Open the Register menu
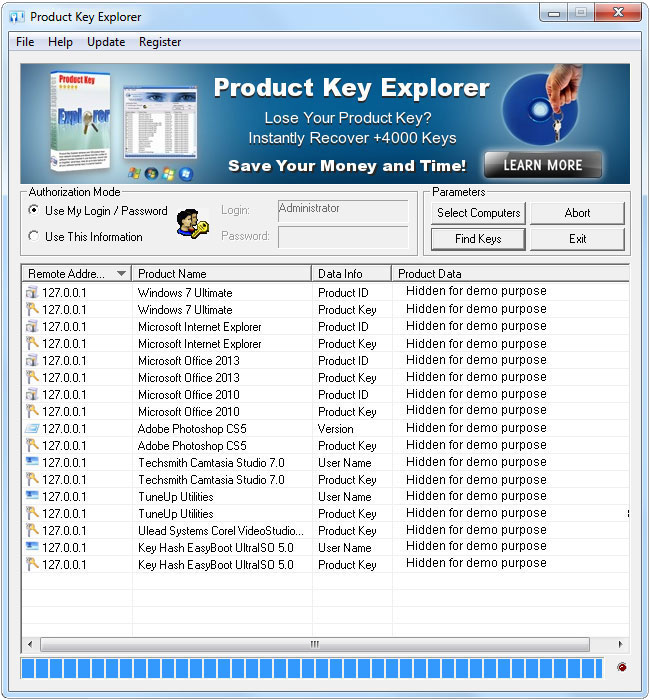The height and width of the screenshot is (700, 650). [x=160, y=42]
